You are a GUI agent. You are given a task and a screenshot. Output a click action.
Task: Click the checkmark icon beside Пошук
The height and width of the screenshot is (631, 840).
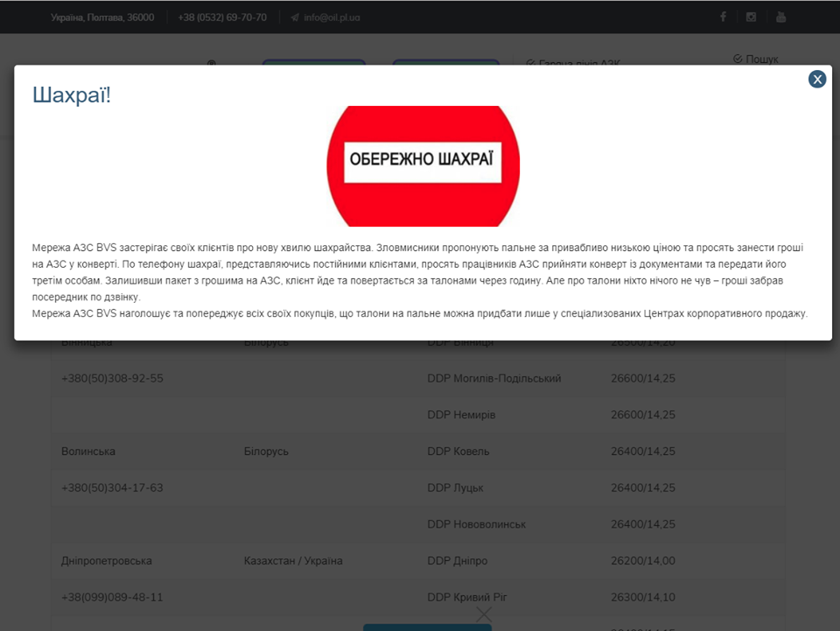[x=738, y=60]
